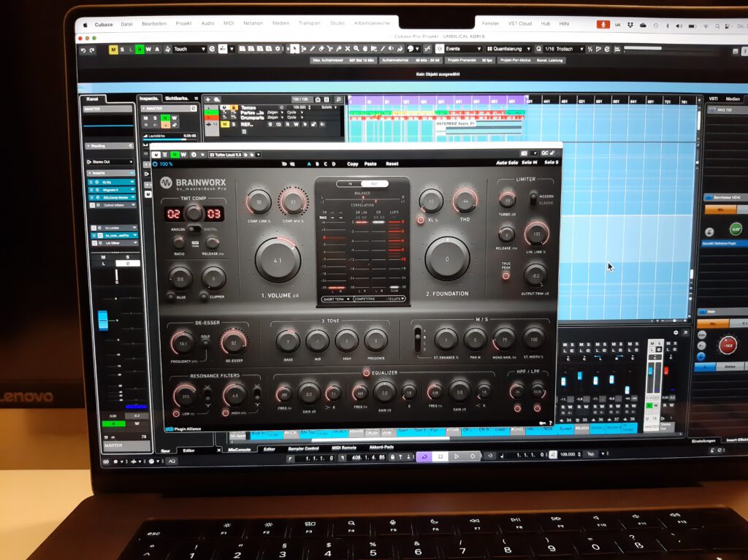
Task: Open the Competitive -10 LUFS dropdown
Action: pyautogui.click(x=379, y=299)
